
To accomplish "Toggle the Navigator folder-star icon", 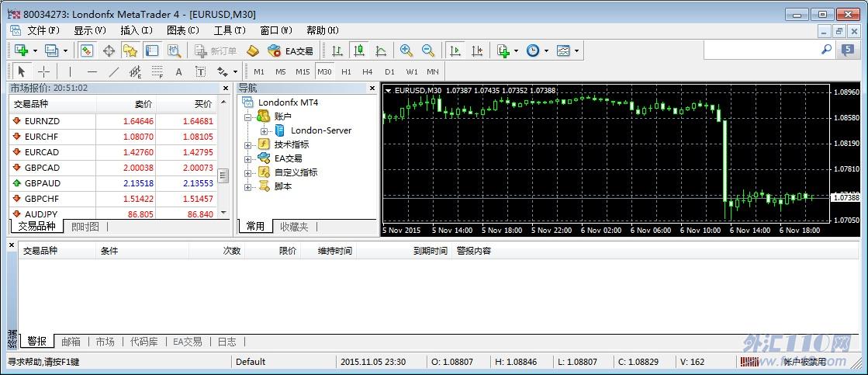I will [x=130, y=51].
